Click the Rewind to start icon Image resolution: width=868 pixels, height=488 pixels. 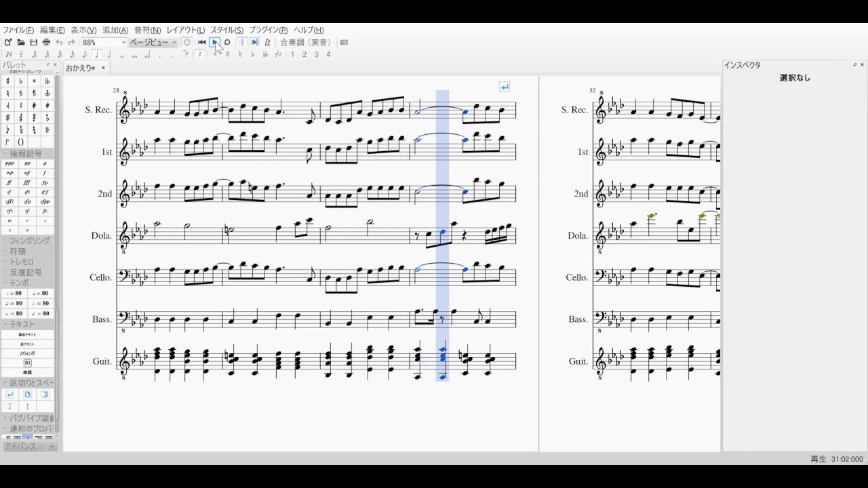tap(202, 42)
